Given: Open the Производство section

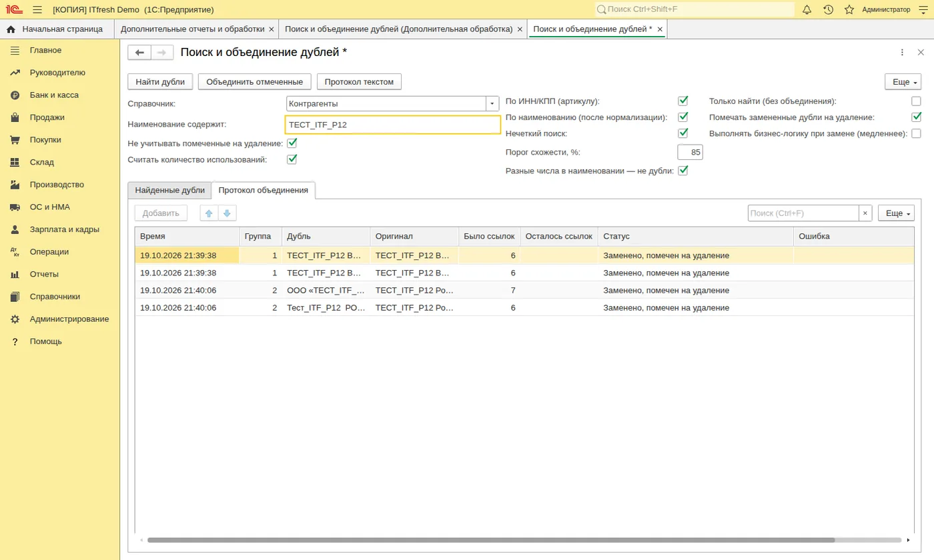Looking at the screenshot, I should tap(57, 185).
